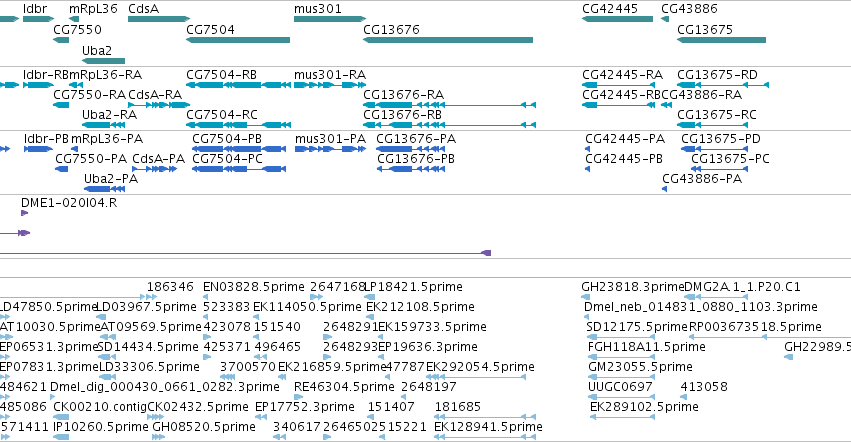
Task: Click protein CG42445-PB
Action: [x=587, y=169]
